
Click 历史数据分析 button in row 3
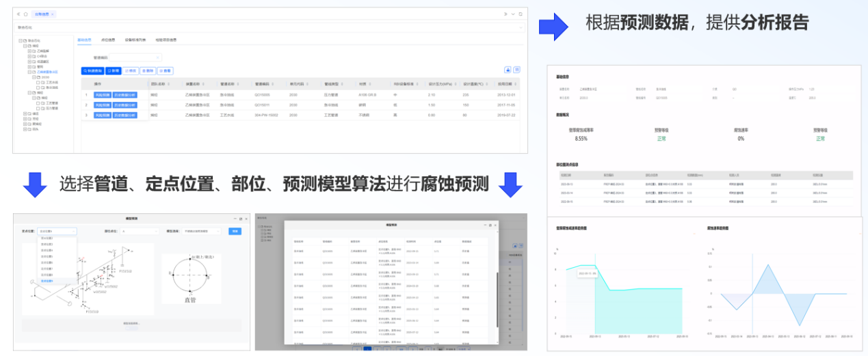(x=125, y=115)
